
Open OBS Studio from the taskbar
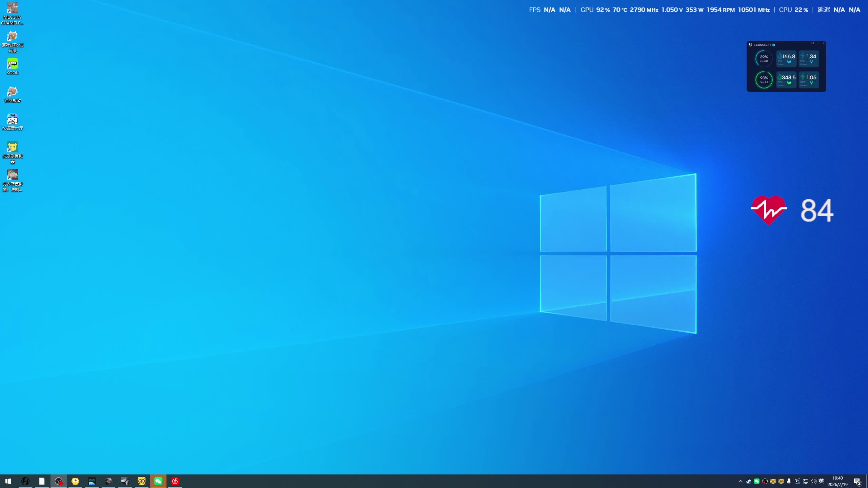59,481
